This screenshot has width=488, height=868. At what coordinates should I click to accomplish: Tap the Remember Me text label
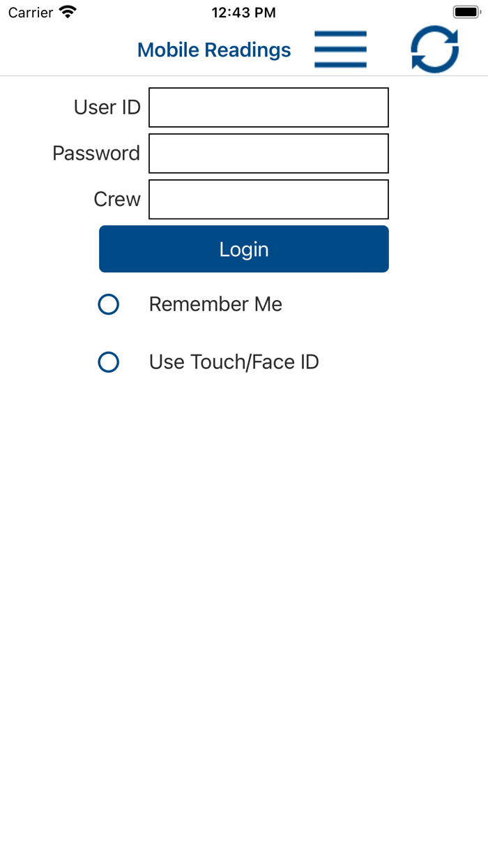215,304
